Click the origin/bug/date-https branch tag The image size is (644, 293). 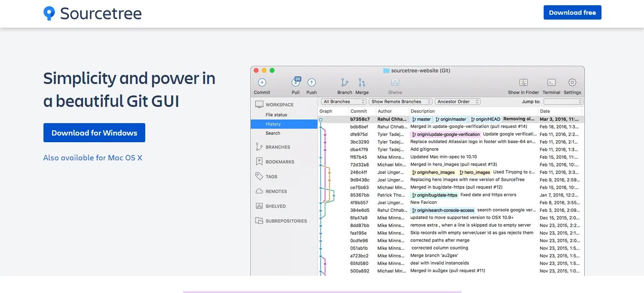tap(434, 195)
